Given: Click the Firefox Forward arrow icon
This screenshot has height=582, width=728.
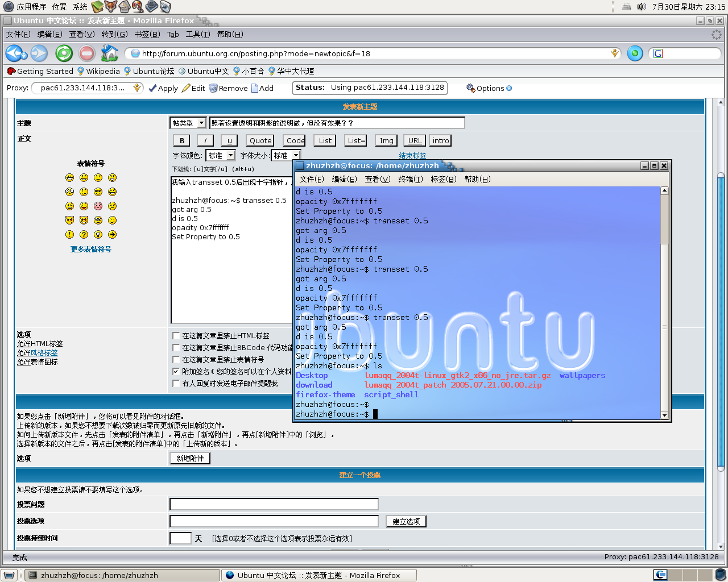Looking at the screenshot, I should tap(39, 53).
